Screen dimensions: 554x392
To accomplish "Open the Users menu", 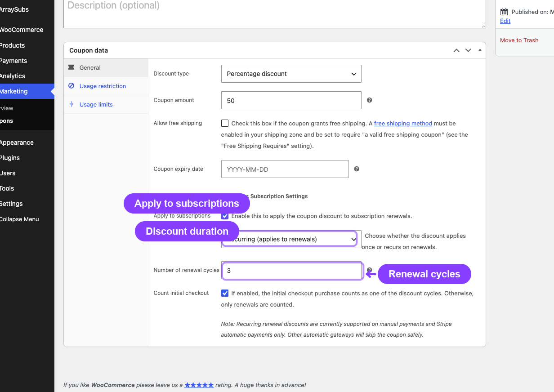I will pos(27,173).
